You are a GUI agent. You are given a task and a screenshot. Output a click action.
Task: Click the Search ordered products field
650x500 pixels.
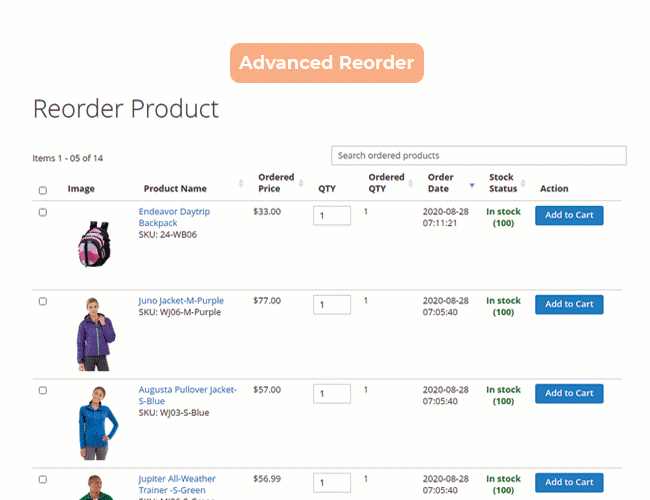[x=478, y=156]
